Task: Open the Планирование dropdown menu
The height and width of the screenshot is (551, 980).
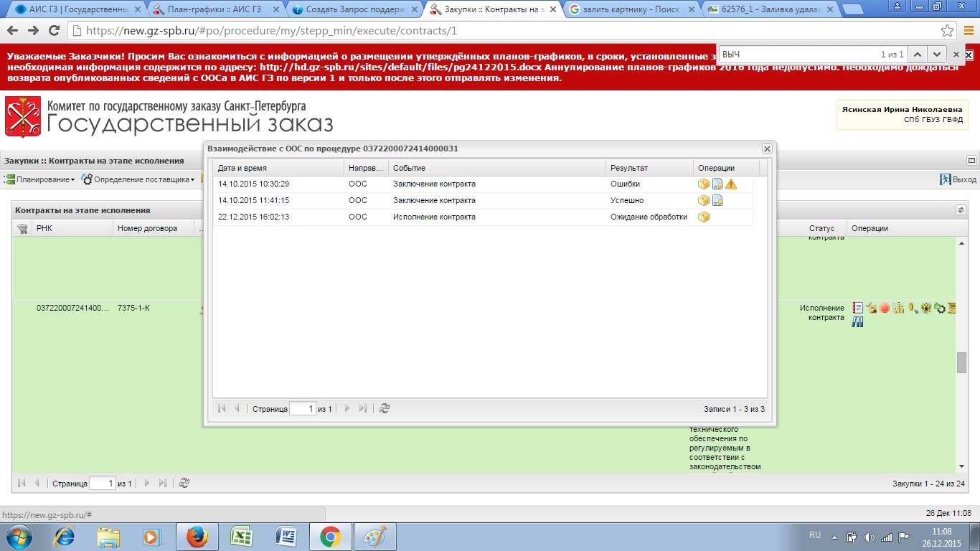Action: tap(40, 179)
